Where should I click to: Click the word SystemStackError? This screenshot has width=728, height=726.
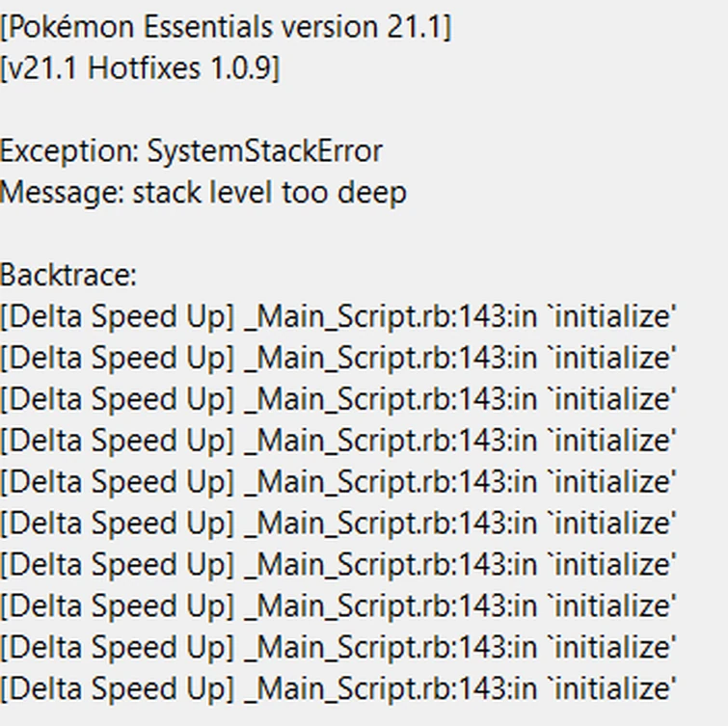[264, 151]
